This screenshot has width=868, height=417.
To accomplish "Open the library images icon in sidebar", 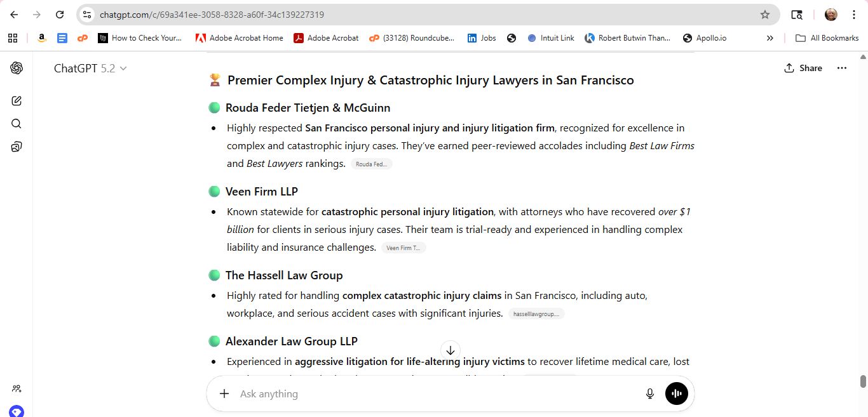I will point(17,147).
